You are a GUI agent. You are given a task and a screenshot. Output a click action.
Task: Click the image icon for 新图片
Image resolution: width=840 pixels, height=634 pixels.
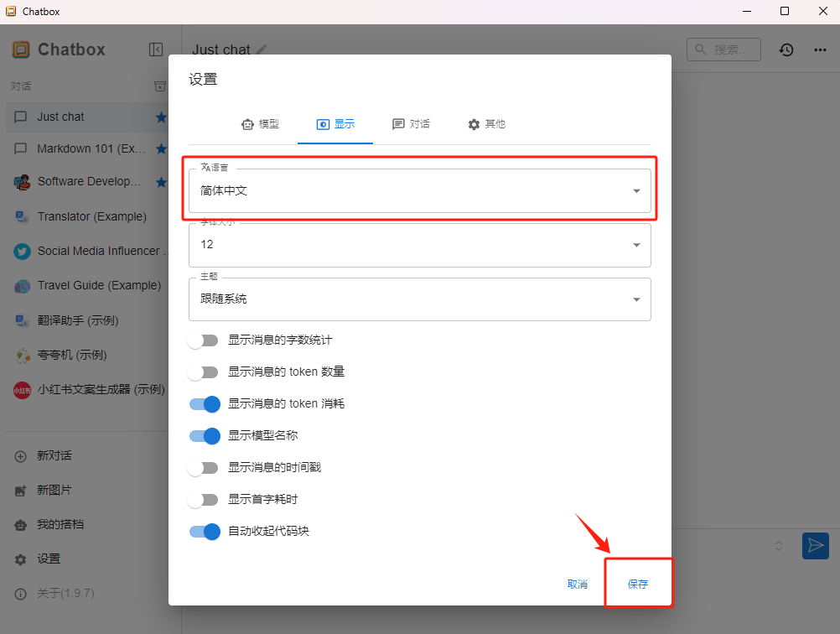tap(20, 491)
